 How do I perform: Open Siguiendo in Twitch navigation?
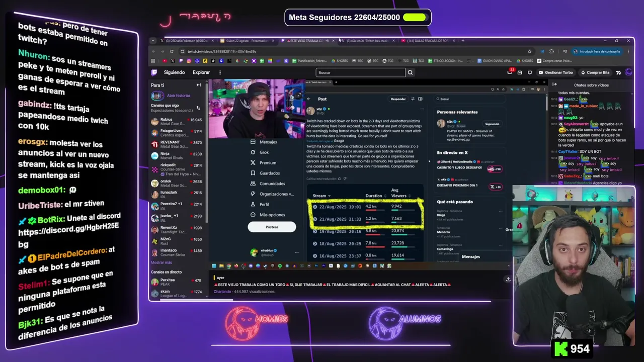[174, 72]
